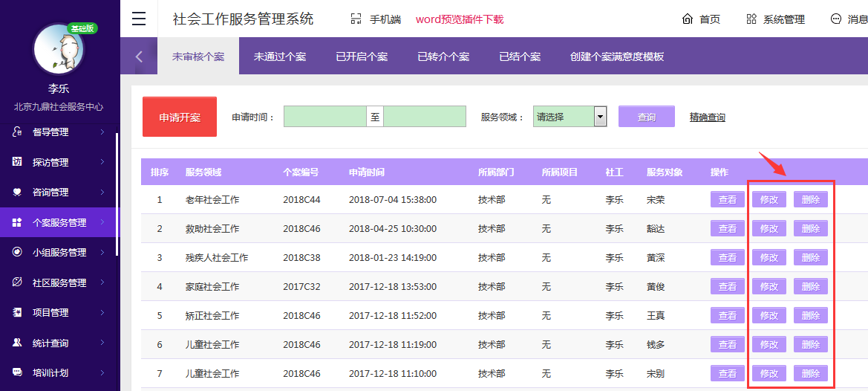Click the red 申请开案 button
Image resolution: width=868 pixels, height=391 pixels.
click(180, 117)
